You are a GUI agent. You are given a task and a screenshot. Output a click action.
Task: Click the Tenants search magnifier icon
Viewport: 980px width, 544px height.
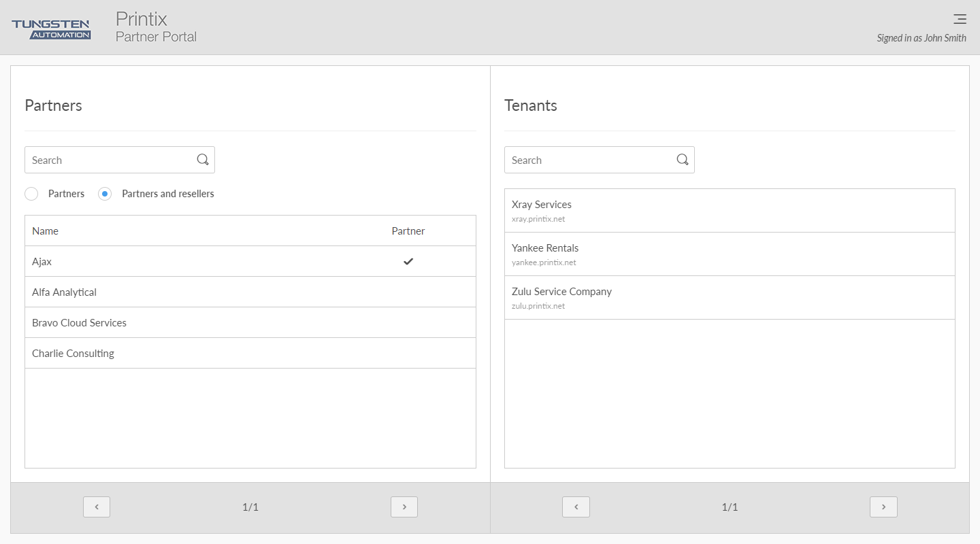(683, 160)
